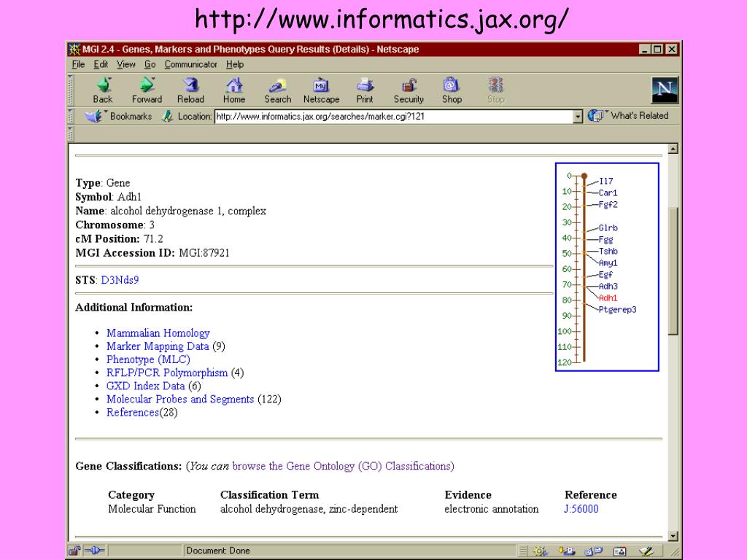747x560 pixels.
Task: Click the security lock icon in status bar
Action: click(75, 551)
